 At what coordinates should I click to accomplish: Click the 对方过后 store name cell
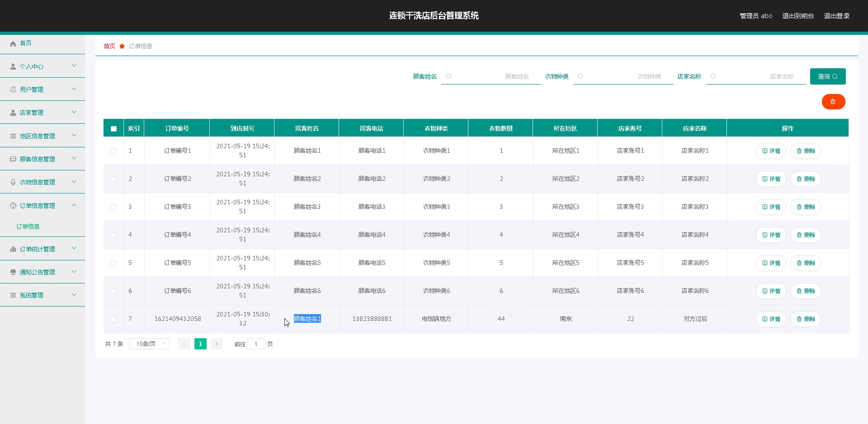coord(695,319)
